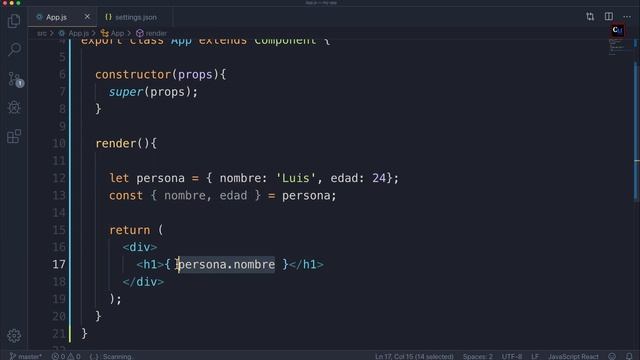
Task: Split the editor to the right
Action: pos(609,17)
